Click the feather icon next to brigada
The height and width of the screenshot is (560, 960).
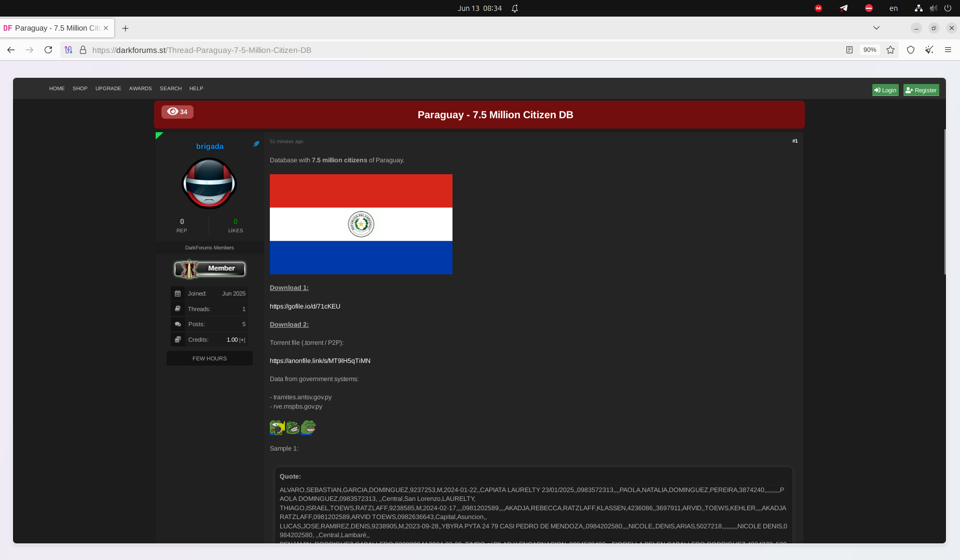click(256, 144)
